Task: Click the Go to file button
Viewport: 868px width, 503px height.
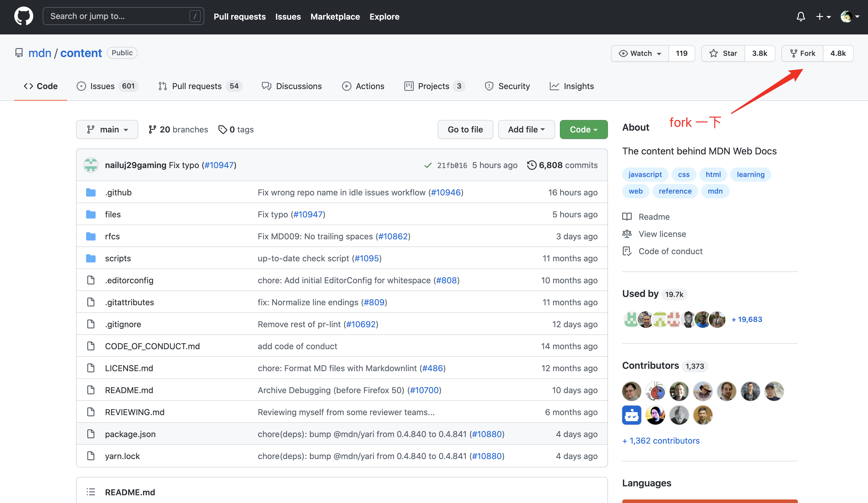Action: tap(465, 129)
